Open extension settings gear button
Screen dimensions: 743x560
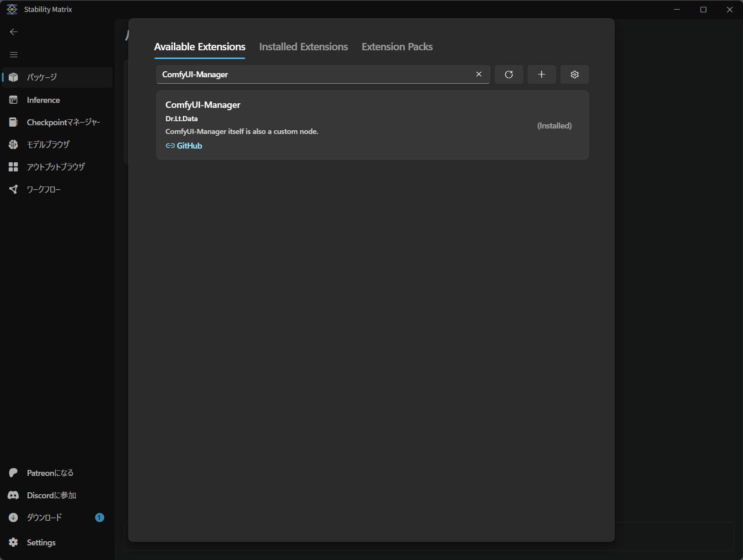[x=574, y=75]
